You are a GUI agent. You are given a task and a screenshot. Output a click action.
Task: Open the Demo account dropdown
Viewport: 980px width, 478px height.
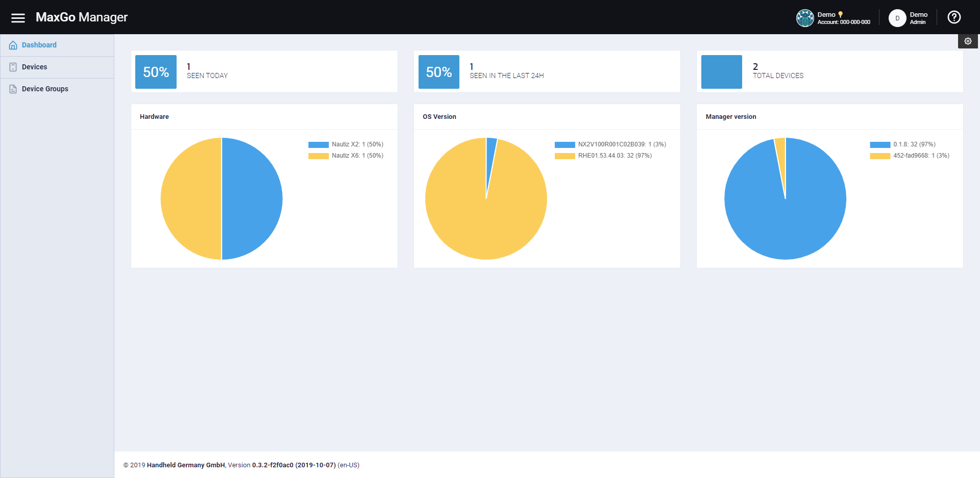tap(843, 18)
